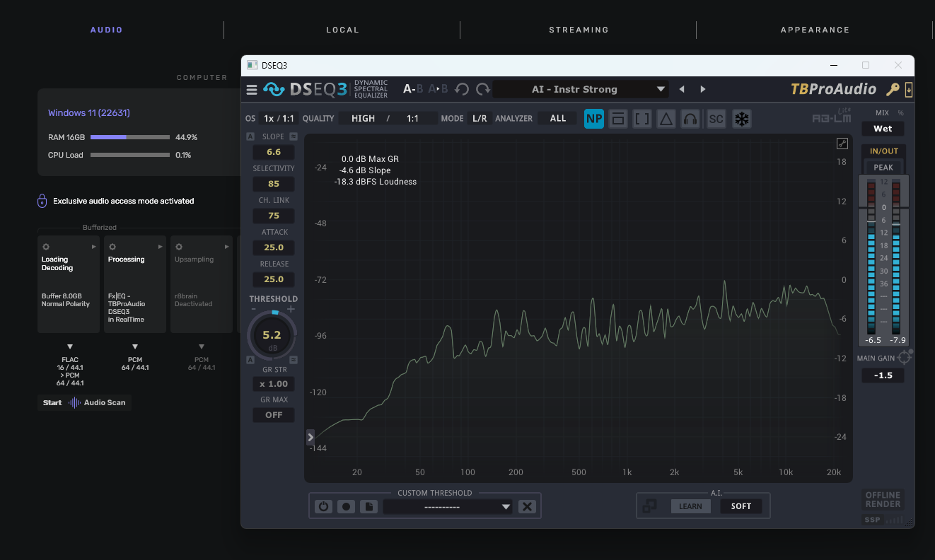Click the copy A to B icon

439,89
